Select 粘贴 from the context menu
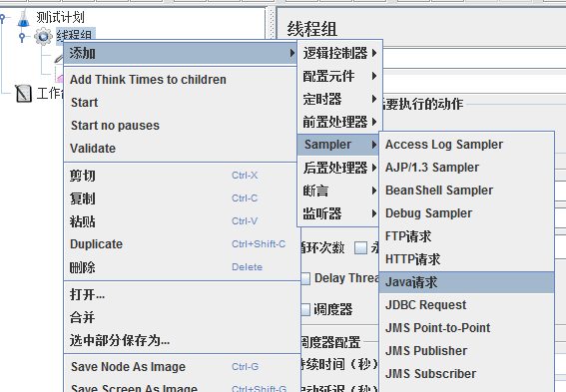 point(181,221)
